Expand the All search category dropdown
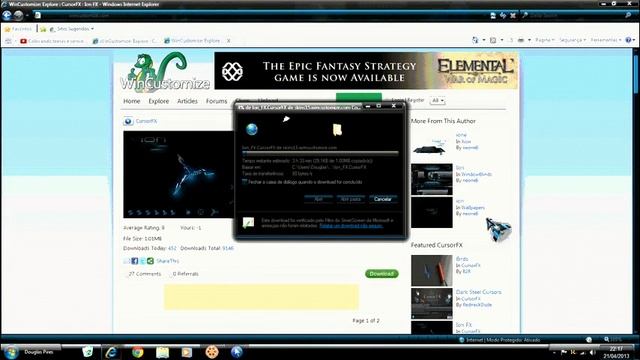Screen dimensions: 640x360 click(x=437, y=100)
